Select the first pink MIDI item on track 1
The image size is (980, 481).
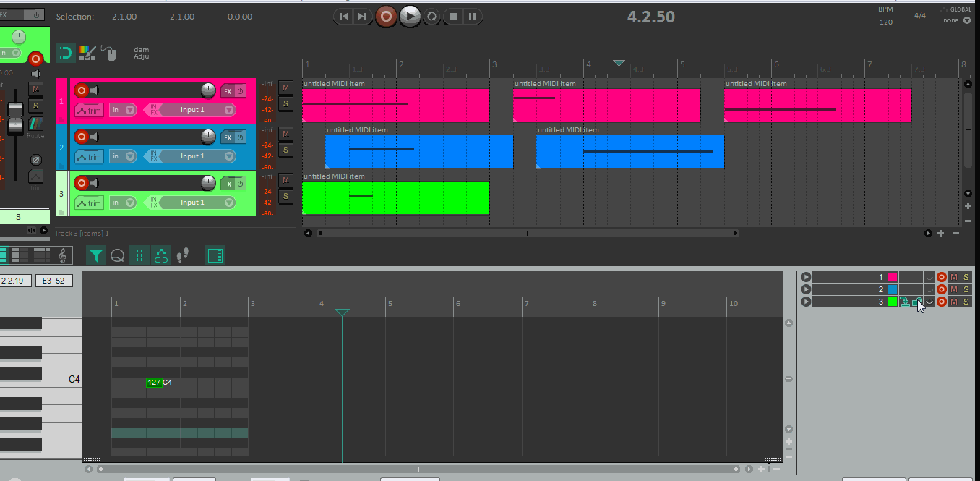396,105
